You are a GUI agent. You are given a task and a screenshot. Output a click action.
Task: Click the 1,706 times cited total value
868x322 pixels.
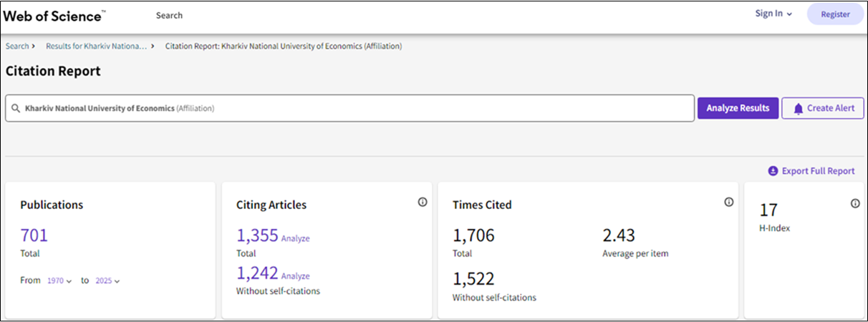coord(473,235)
